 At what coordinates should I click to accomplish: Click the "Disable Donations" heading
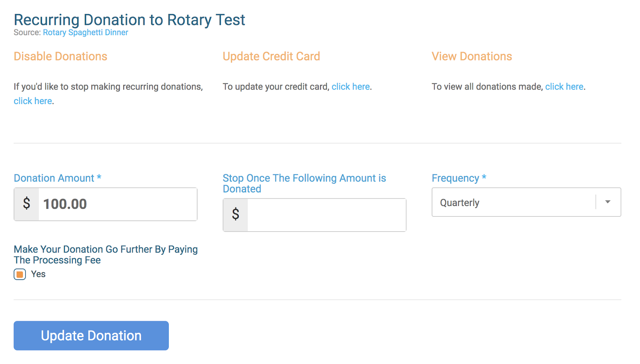click(60, 56)
